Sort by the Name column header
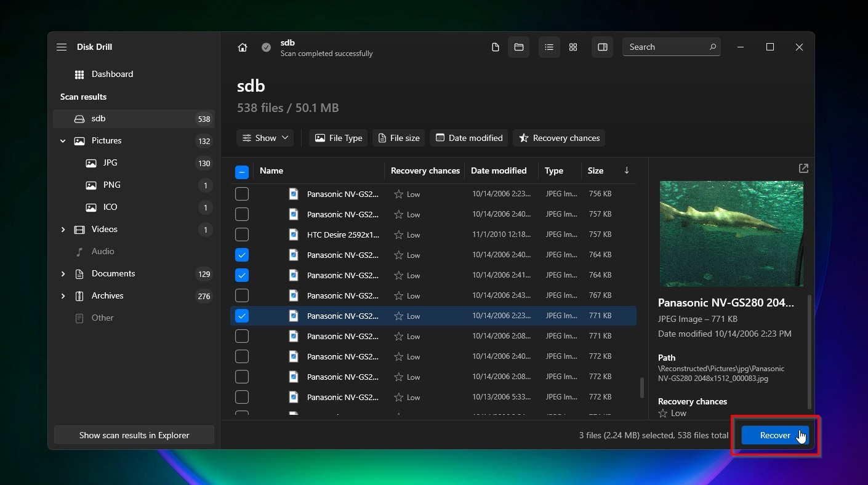868x485 pixels. pos(271,170)
